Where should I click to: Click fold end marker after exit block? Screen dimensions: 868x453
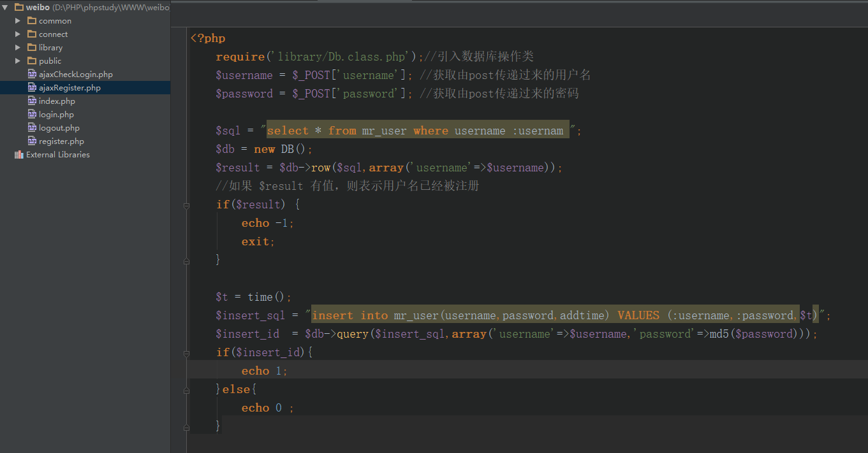tap(186, 261)
